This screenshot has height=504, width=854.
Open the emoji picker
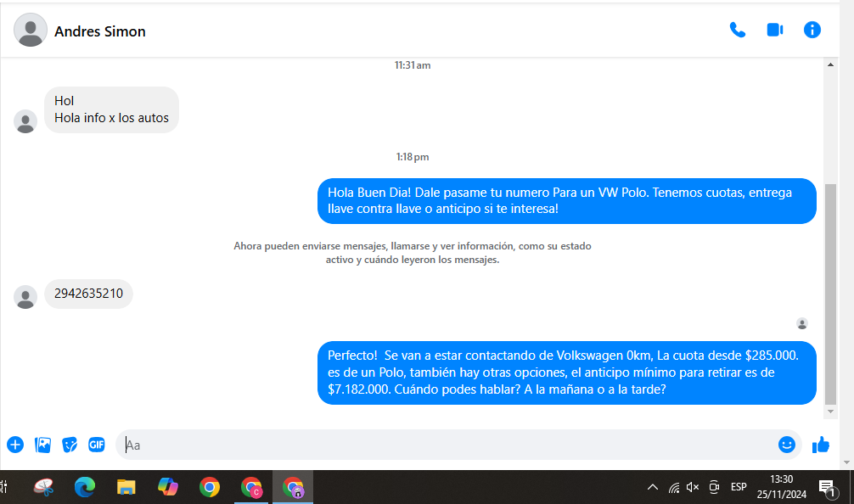[x=786, y=445]
